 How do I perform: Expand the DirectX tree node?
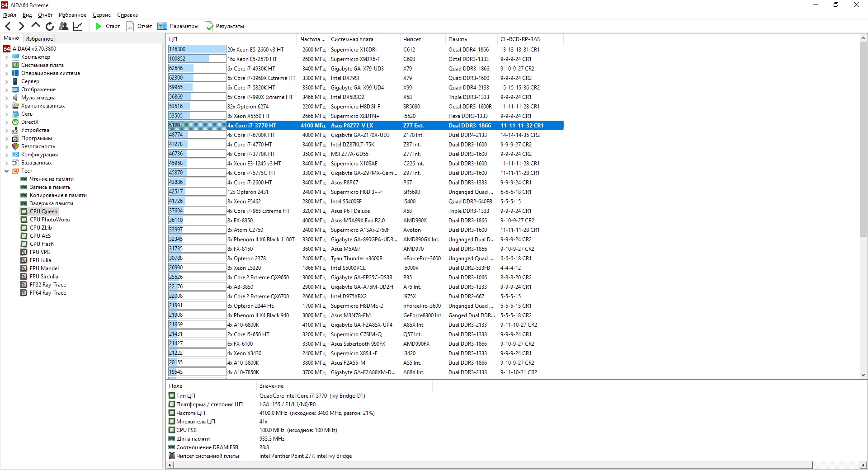pyautogui.click(x=6, y=122)
